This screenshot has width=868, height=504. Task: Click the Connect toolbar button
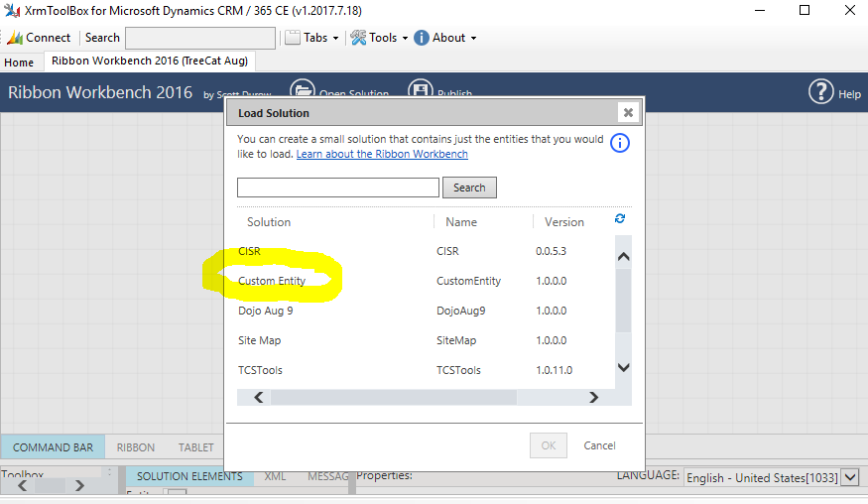tap(39, 38)
